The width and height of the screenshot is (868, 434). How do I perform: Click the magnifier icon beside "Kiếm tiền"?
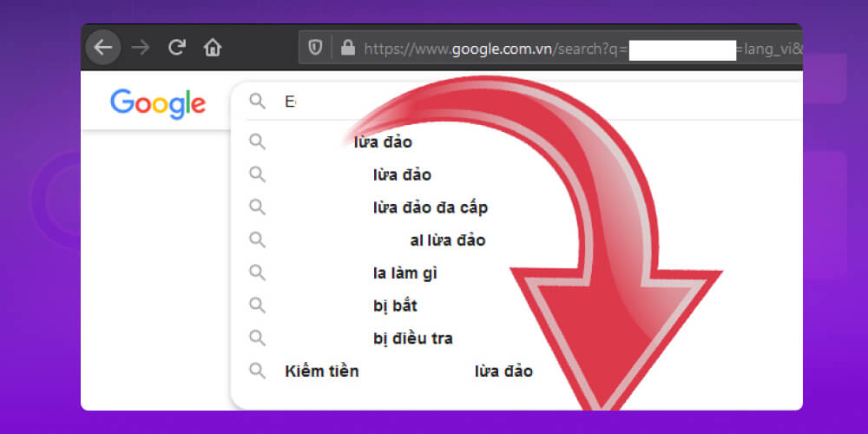click(x=257, y=371)
